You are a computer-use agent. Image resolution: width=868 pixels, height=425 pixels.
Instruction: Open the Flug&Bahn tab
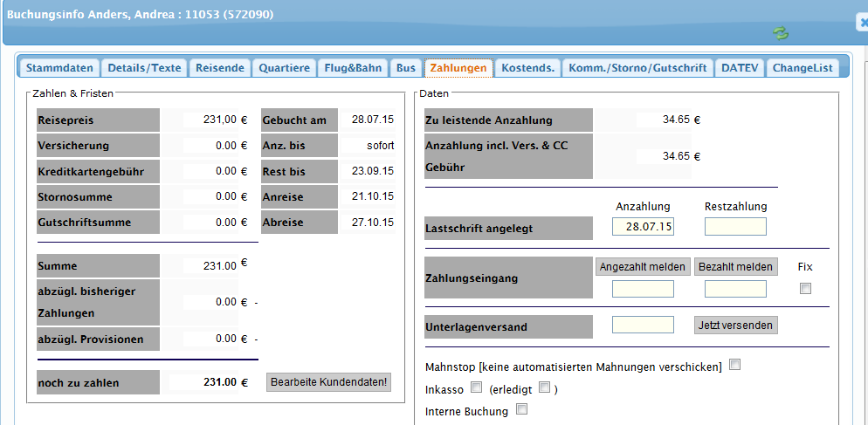(353, 67)
